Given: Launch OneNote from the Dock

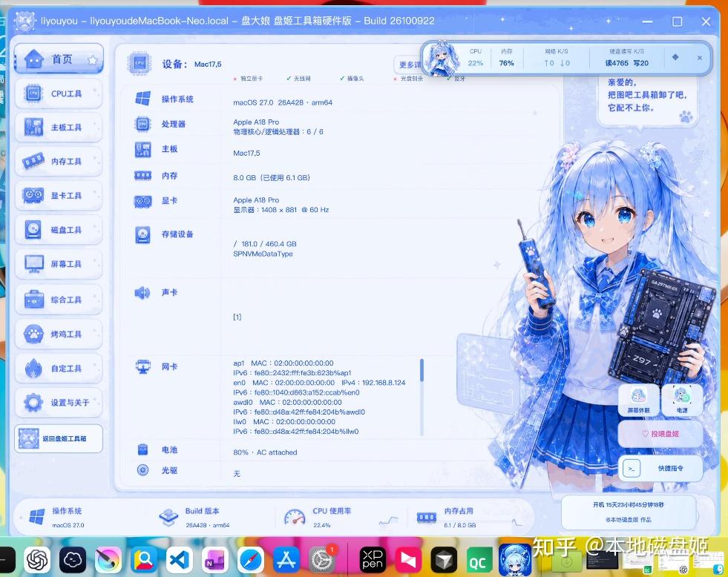Looking at the screenshot, I should [215, 560].
